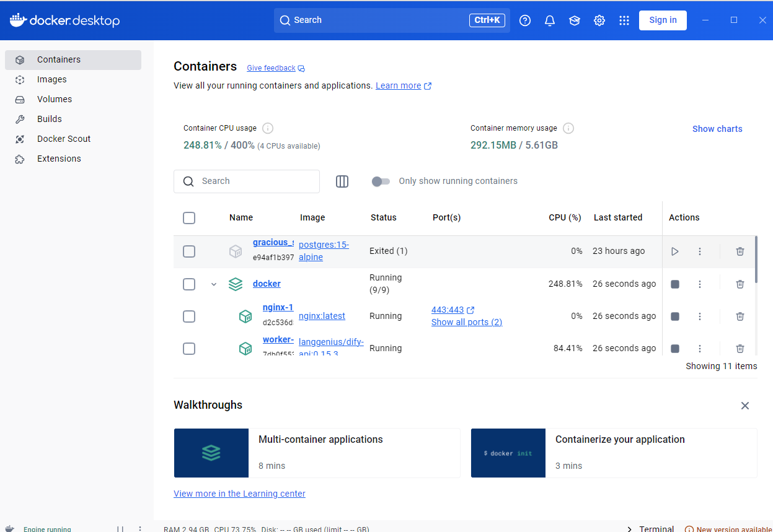The width and height of the screenshot is (773, 532).
Task: Collapse the docker compose stack chevron
Action: pyautogui.click(x=214, y=284)
